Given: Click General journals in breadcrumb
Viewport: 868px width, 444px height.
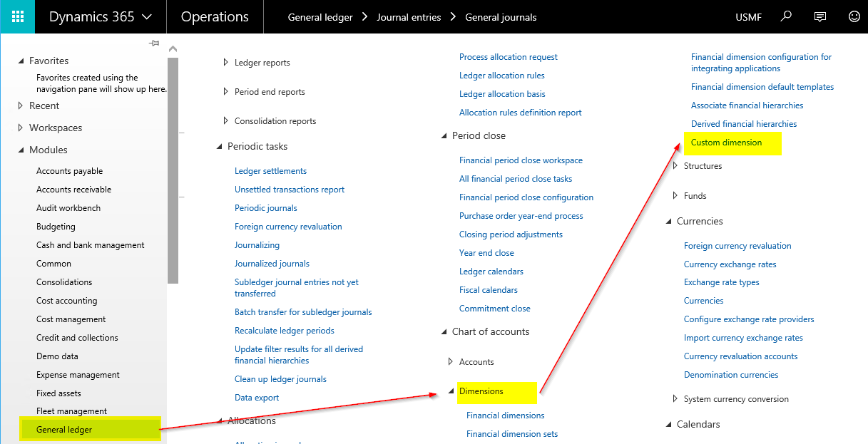Looking at the screenshot, I should [501, 17].
